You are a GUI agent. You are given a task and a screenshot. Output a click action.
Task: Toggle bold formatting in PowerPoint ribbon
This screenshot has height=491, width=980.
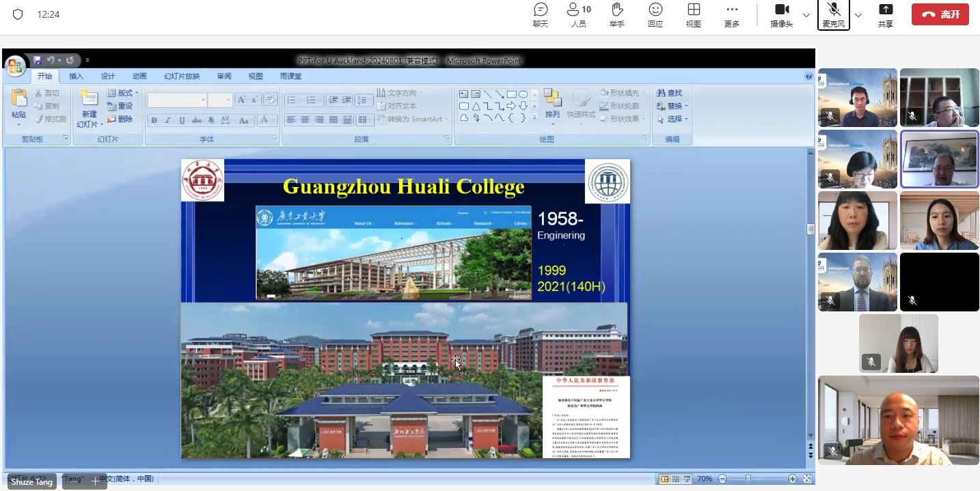[x=154, y=120]
